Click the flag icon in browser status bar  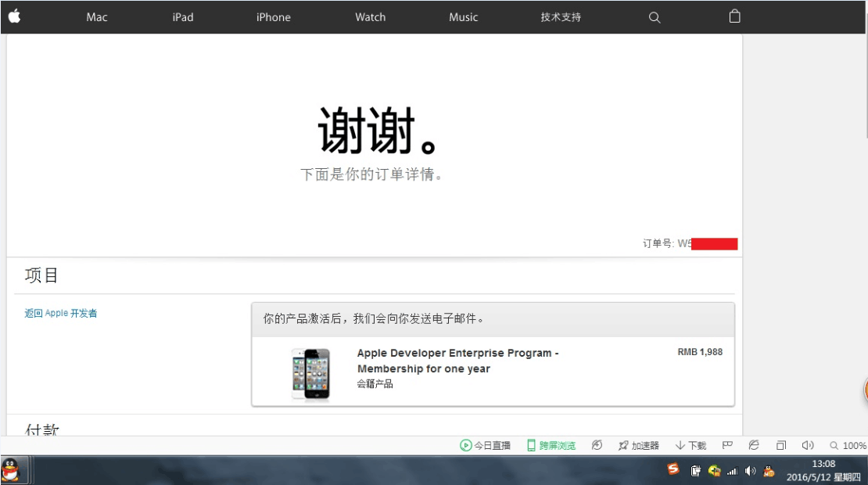[727, 445]
